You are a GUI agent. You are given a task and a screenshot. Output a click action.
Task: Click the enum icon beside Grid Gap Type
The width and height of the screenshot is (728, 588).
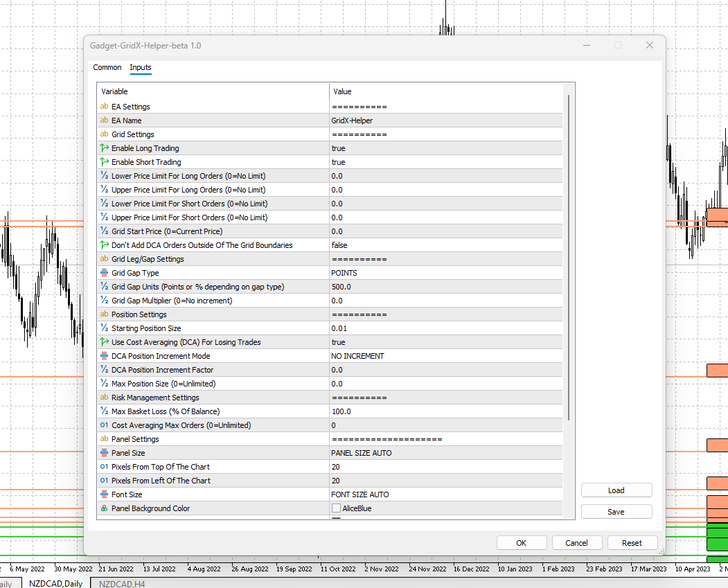pyautogui.click(x=105, y=273)
